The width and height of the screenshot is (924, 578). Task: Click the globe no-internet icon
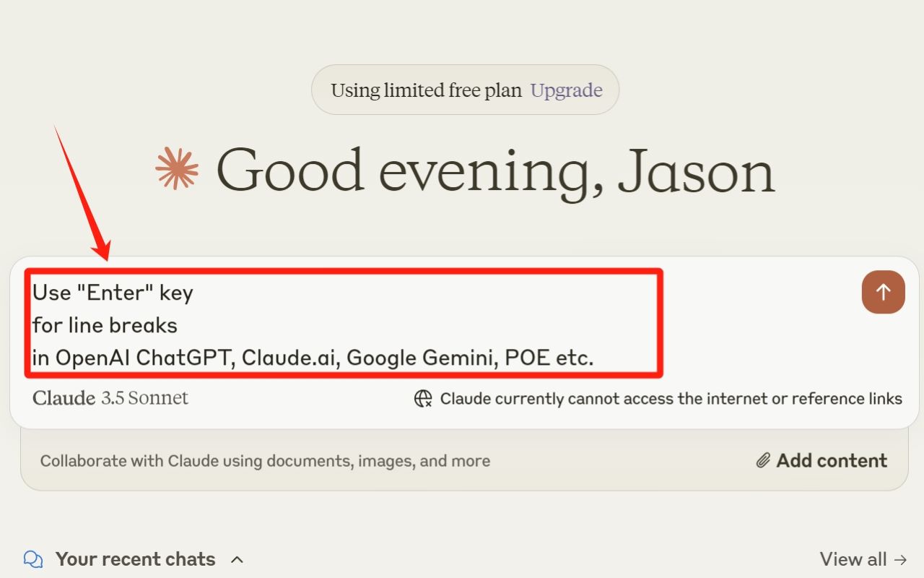click(x=423, y=399)
